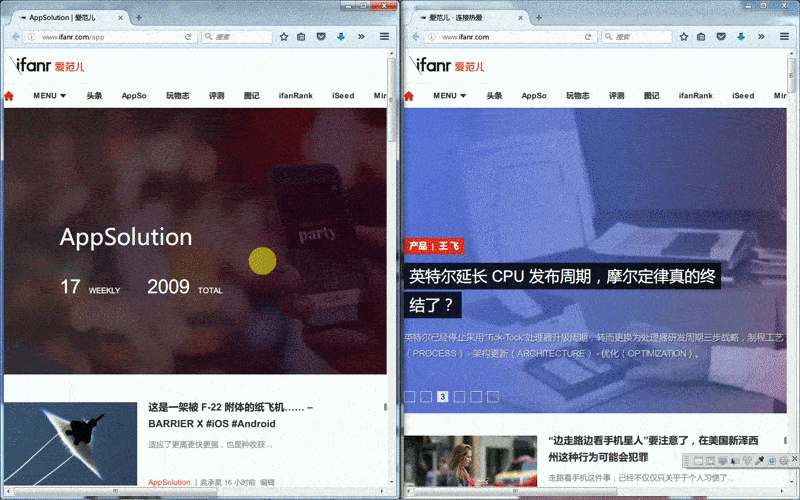This screenshot has width=800, height=500.
Task: Close the 爱范儿 · 连接热爱 tab
Action: 520,18
